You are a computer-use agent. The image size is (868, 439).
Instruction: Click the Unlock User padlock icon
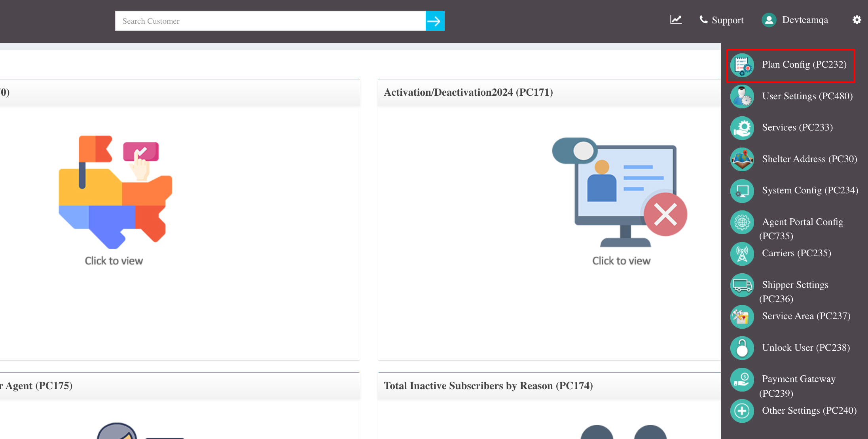click(742, 348)
